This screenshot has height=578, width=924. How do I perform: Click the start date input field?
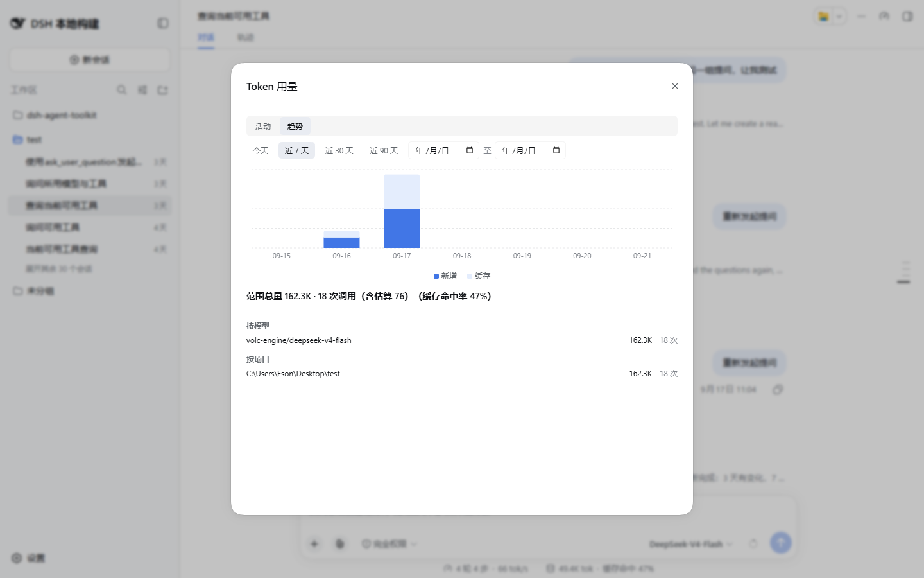point(443,150)
